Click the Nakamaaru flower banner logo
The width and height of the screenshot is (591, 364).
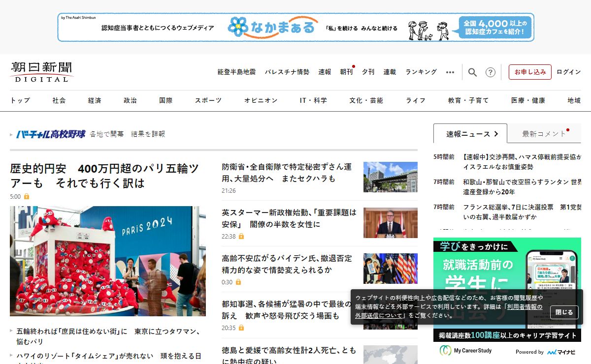271,27
